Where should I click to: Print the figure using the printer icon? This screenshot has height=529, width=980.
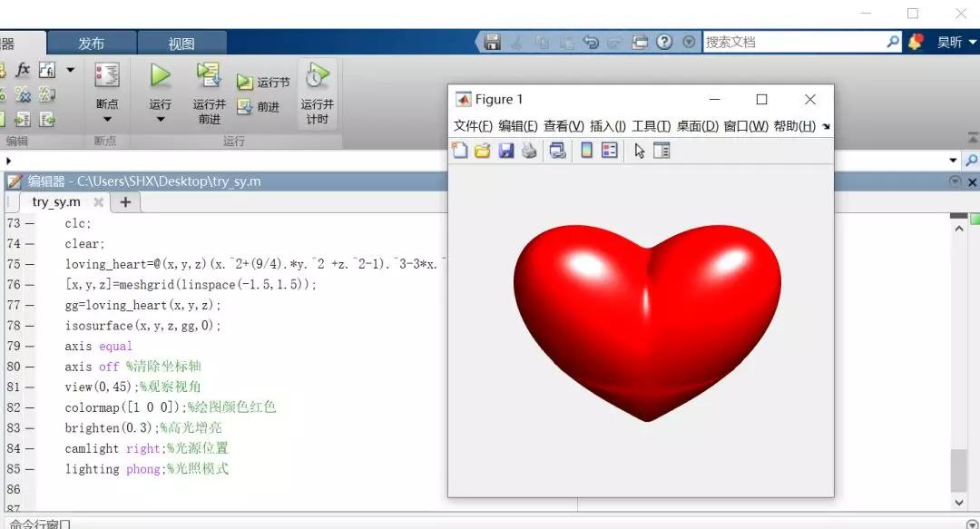click(x=530, y=150)
